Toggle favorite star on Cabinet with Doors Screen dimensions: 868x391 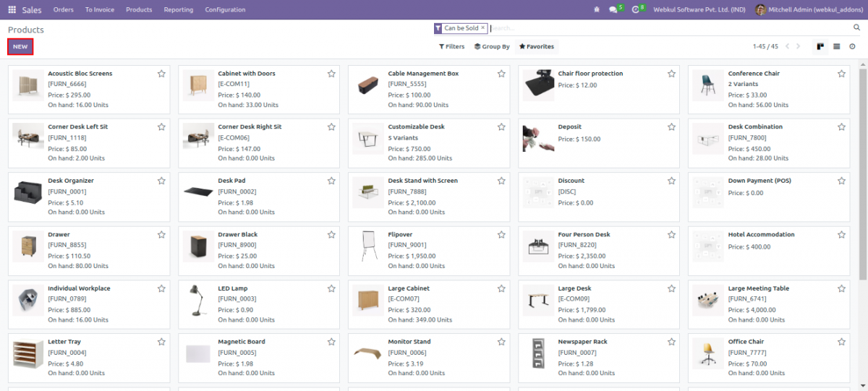coord(331,74)
